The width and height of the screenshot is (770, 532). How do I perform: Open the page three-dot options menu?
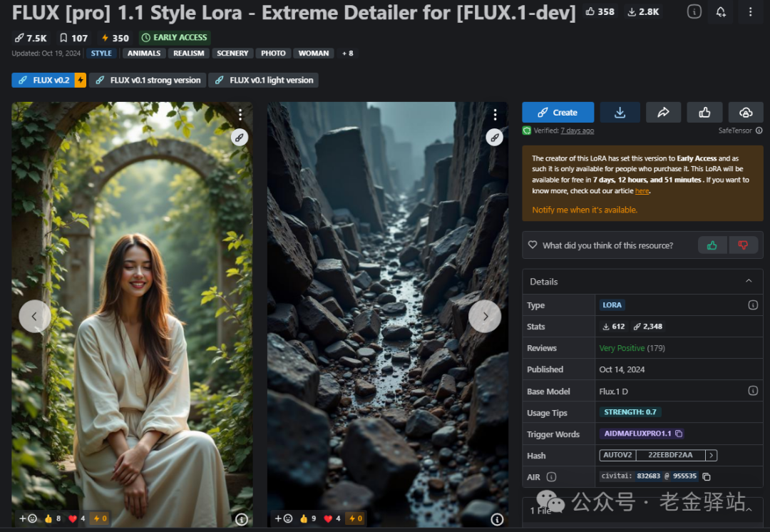pos(750,12)
